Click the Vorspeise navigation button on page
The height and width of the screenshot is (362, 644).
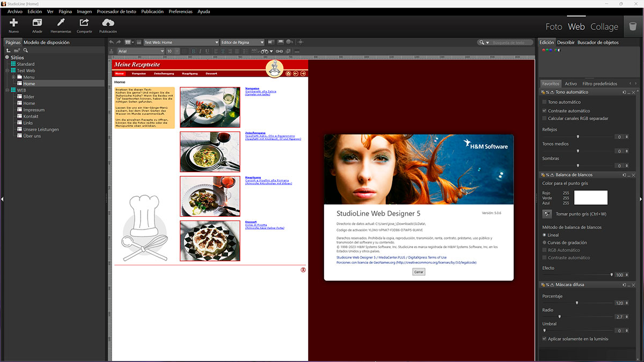pyautogui.click(x=139, y=73)
